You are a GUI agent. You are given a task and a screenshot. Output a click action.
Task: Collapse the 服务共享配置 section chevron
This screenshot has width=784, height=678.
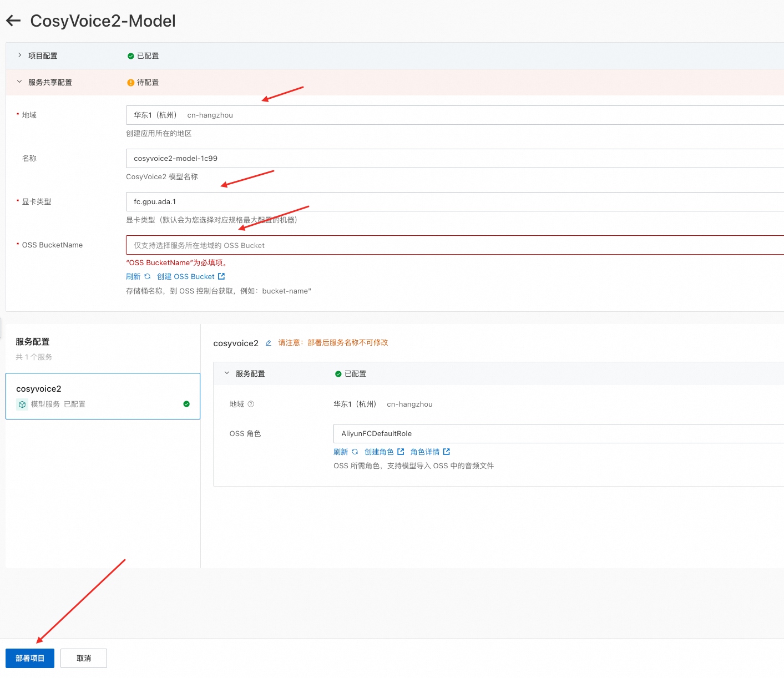click(x=19, y=82)
